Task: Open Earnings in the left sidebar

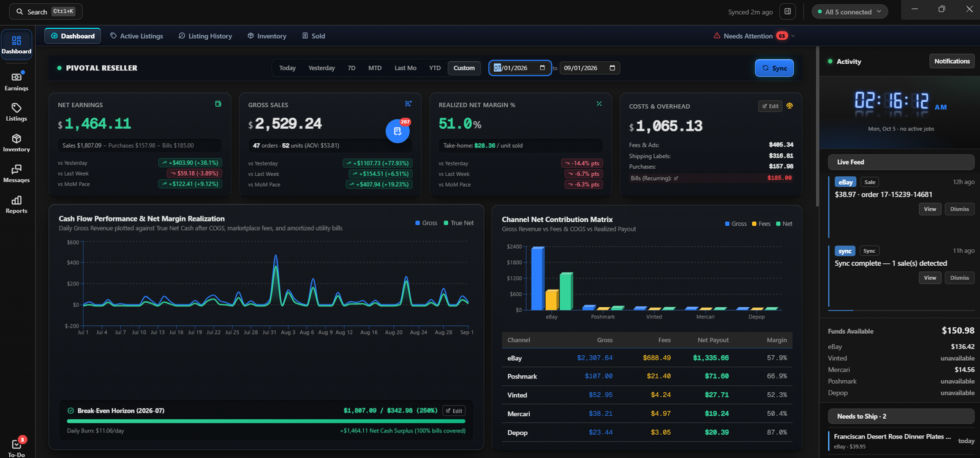Action: pyautogui.click(x=17, y=81)
